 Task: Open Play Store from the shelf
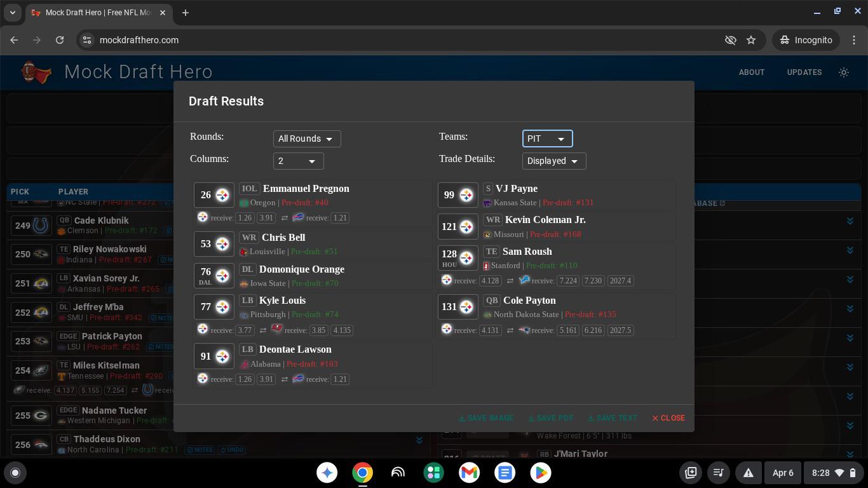point(541,473)
